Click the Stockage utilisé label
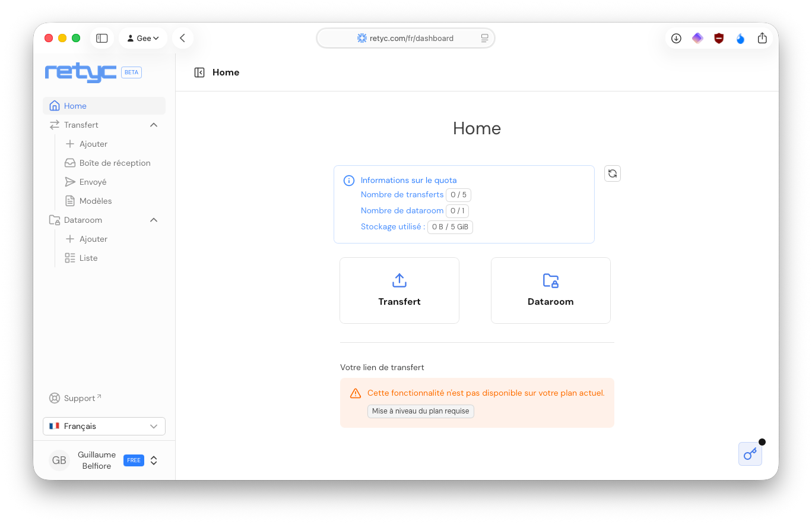812x524 pixels. pos(393,226)
